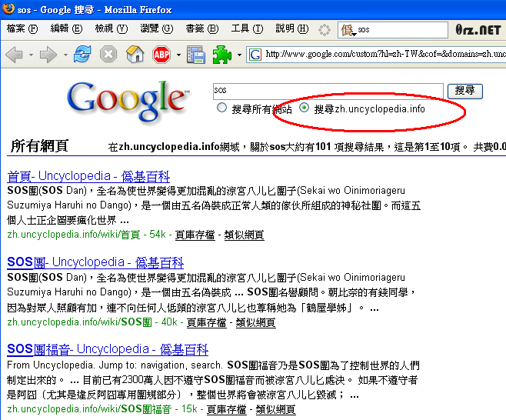Click the Forward navigation arrow

click(49, 55)
